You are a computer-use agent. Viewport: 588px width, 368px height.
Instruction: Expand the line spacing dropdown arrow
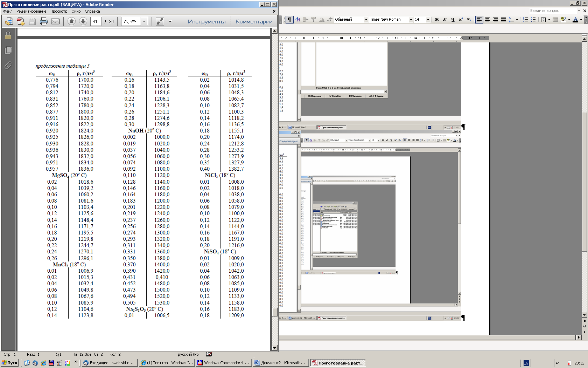[517, 20]
